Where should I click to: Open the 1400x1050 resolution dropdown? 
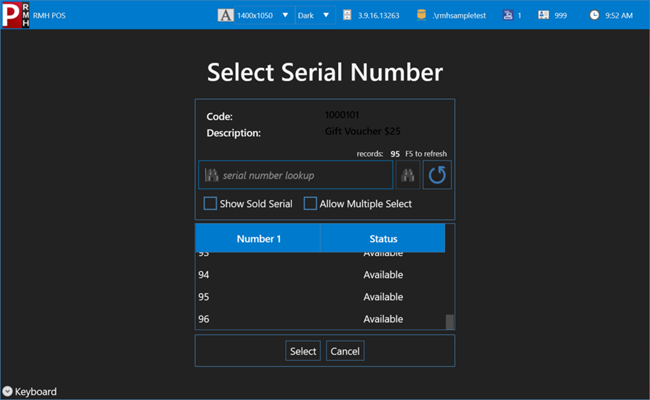264,15
